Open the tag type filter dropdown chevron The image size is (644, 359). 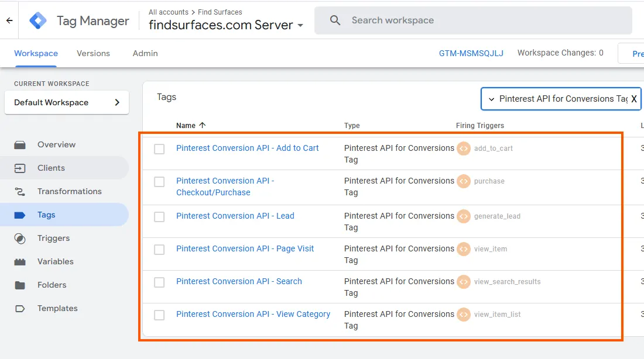coord(491,99)
